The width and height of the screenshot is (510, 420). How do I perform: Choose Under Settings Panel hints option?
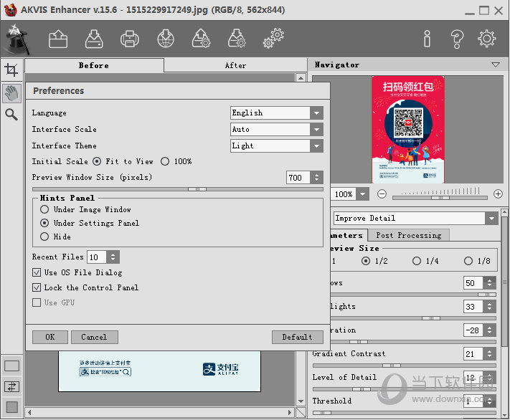[44, 223]
